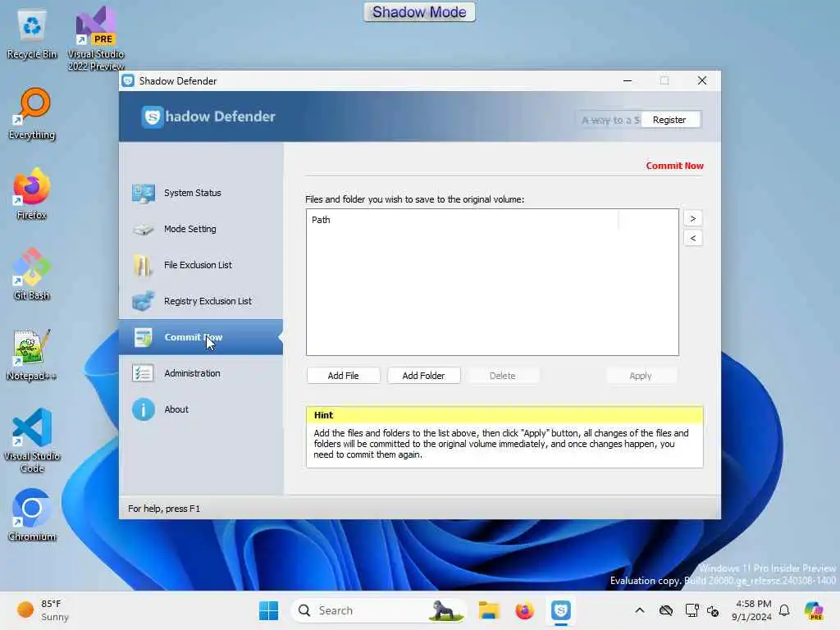This screenshot has width=840, height=630.
Task: Select Visual Studio 2022 Preview desktop icon
Action: [96, 39]
